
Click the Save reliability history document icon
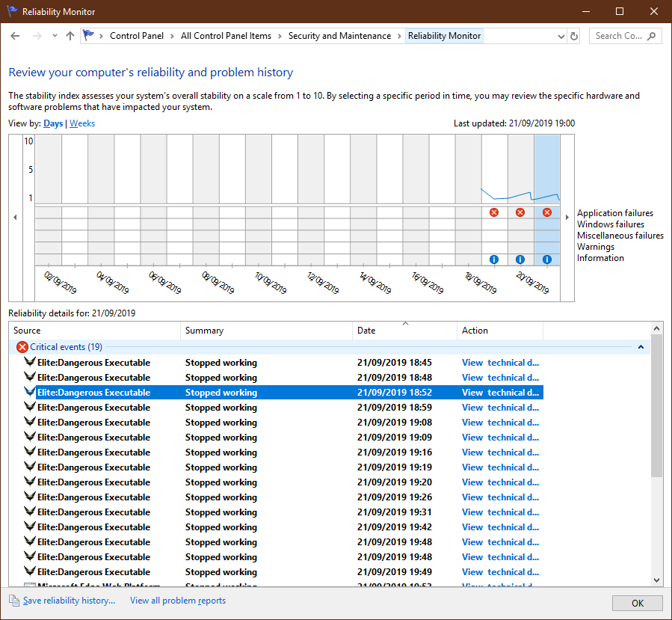[14, 601]
